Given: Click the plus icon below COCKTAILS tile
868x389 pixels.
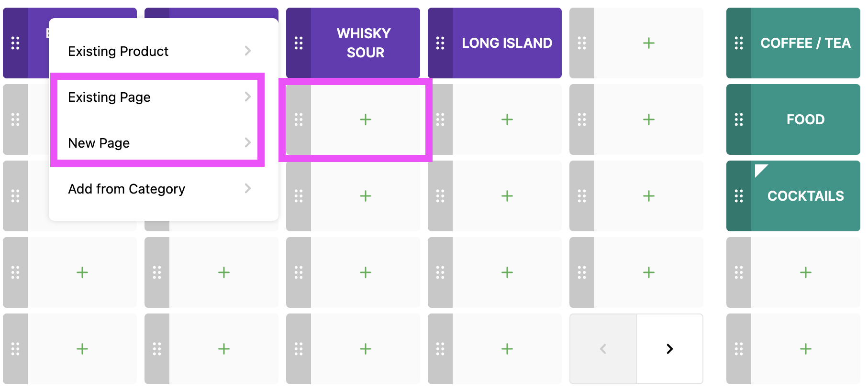Looking at the screenshot, I should (805, 272).
